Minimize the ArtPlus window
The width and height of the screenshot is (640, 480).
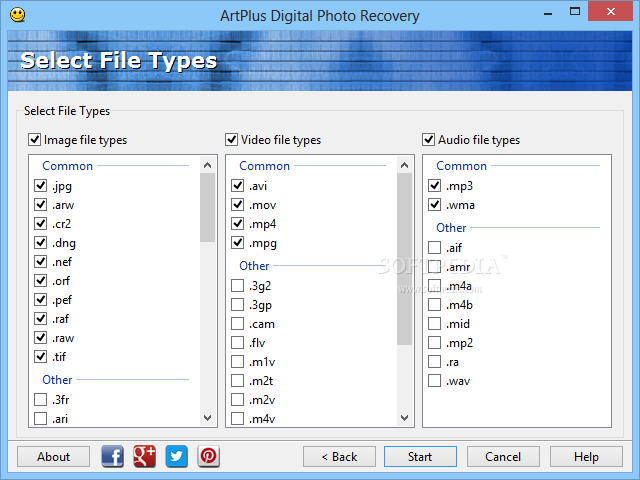[x=548, y=13]
